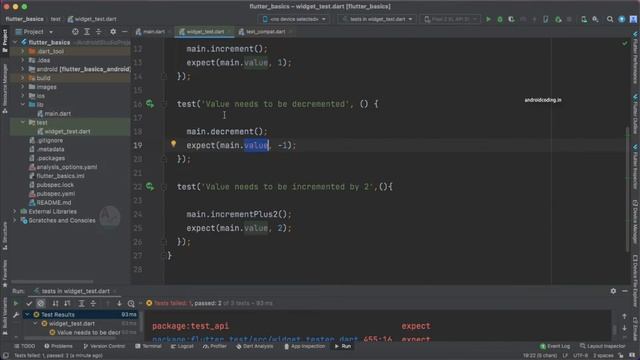Open the TODO tool window

click(x=24, y=346)
